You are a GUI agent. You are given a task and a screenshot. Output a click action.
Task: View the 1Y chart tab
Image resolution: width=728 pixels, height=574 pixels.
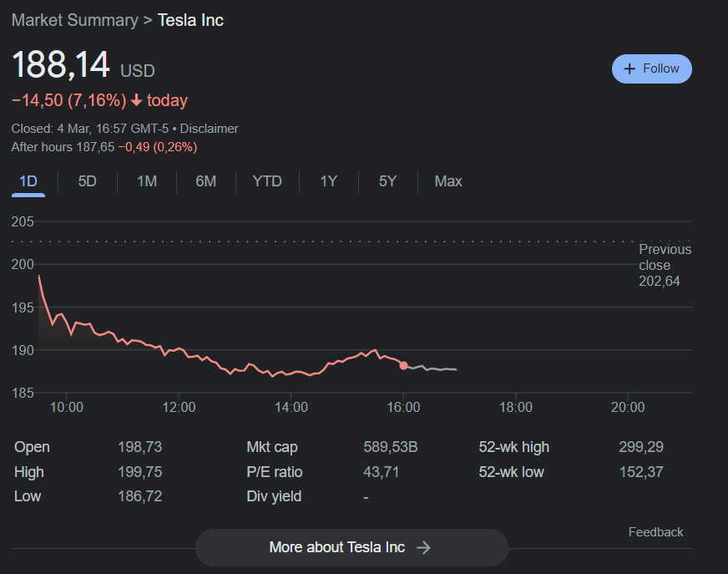click(329, 181)
